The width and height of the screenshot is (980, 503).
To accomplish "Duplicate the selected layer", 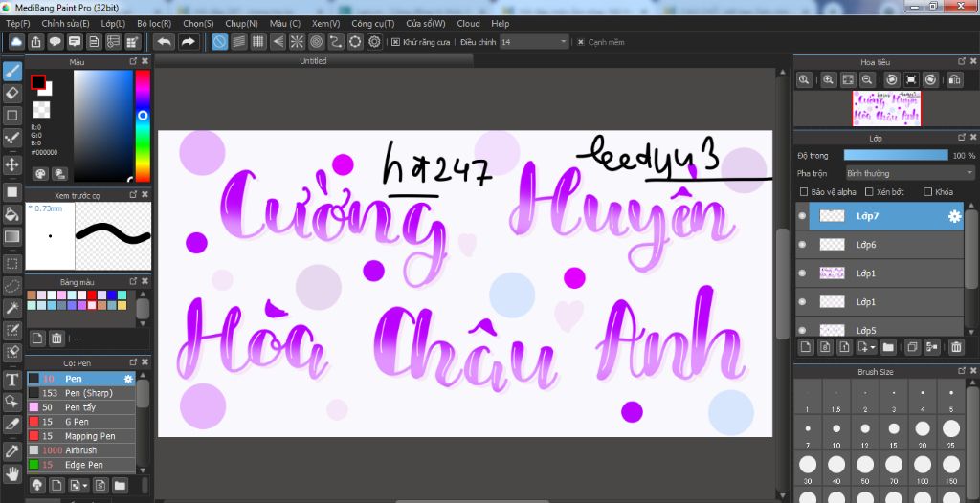I will [x=912, y=347].
